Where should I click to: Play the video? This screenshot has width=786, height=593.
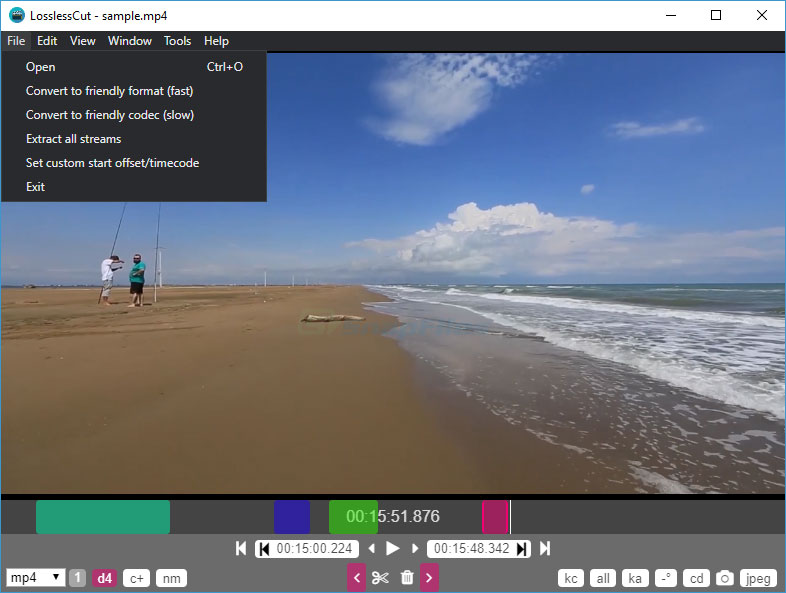(393, 548)
